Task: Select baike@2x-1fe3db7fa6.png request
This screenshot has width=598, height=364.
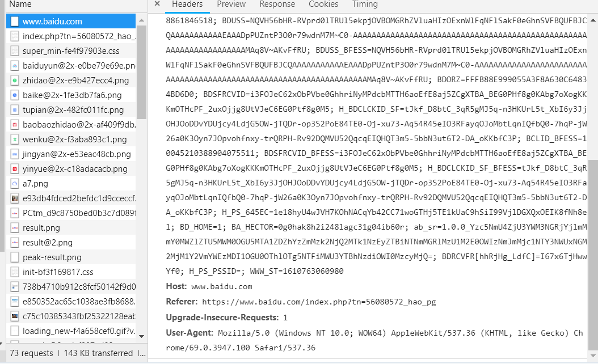Action: pyautogui.click(x=71, y=95)
